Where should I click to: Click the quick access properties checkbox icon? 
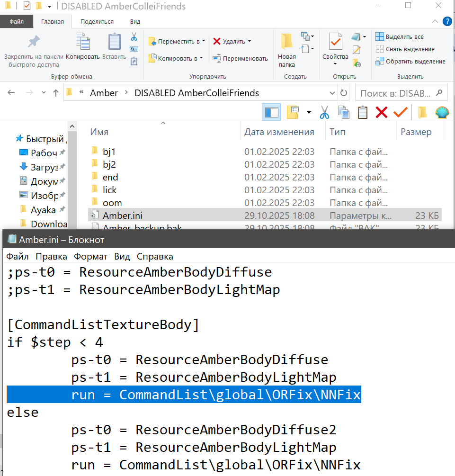(27, 6)
